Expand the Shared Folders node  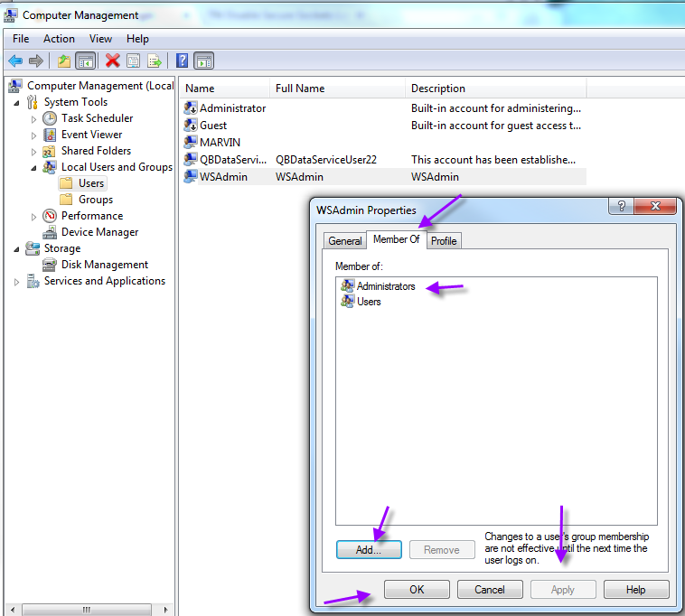point(33,152)
